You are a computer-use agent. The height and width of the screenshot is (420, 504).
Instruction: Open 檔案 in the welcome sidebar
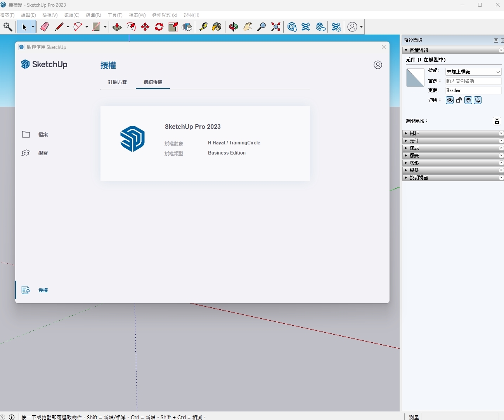[43, 135]
